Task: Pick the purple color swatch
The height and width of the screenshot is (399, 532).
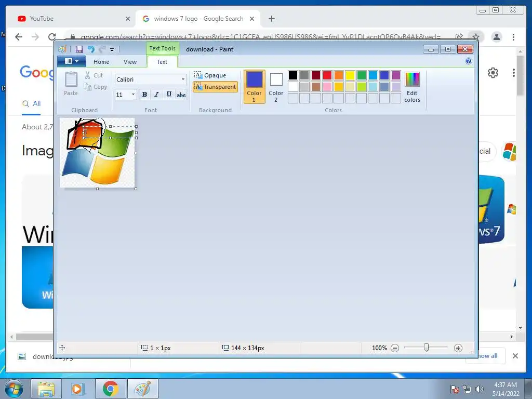Action: tap(396, 75)
